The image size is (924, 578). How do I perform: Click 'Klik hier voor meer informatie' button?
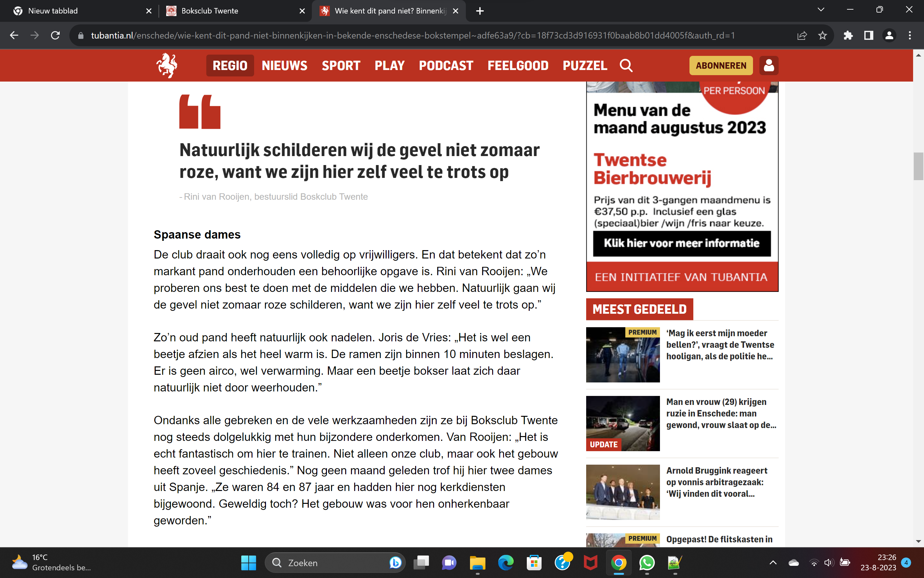click(681, 243)
